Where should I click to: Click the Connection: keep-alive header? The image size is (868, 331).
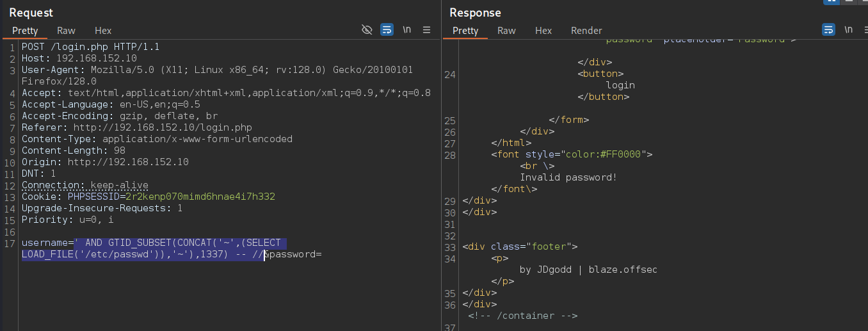coord(85,185)
